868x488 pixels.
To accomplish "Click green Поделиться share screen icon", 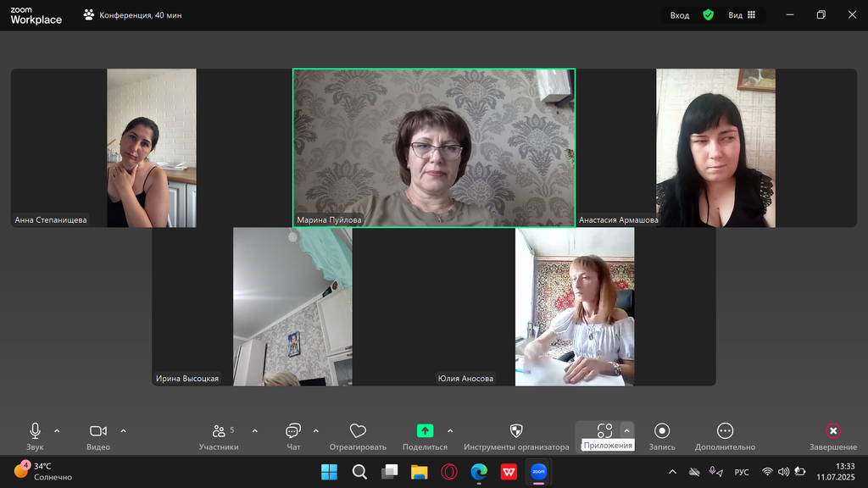I will 425,431.
